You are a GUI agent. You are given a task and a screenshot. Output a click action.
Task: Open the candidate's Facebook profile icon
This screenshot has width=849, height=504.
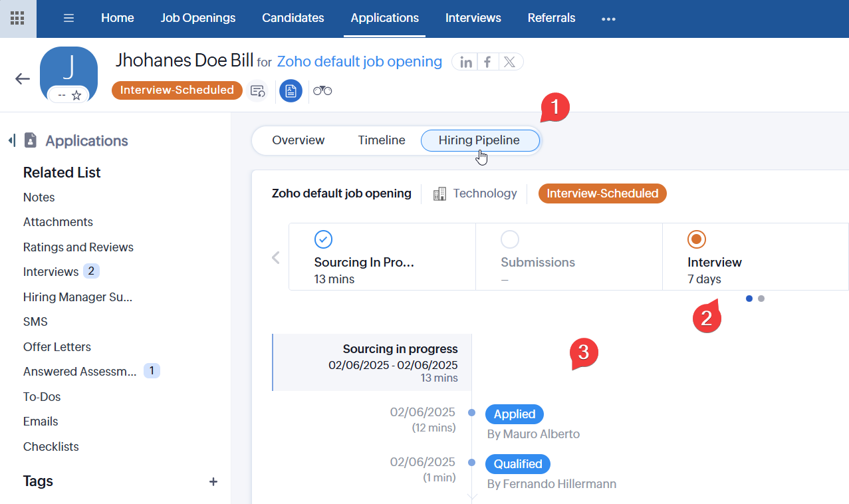click(x=487, y=62)
